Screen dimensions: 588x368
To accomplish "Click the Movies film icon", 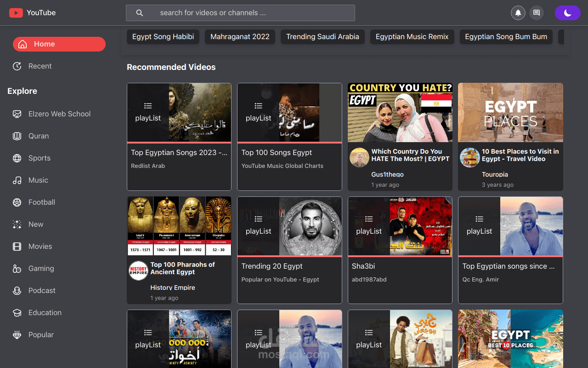I will pos(17,247).
